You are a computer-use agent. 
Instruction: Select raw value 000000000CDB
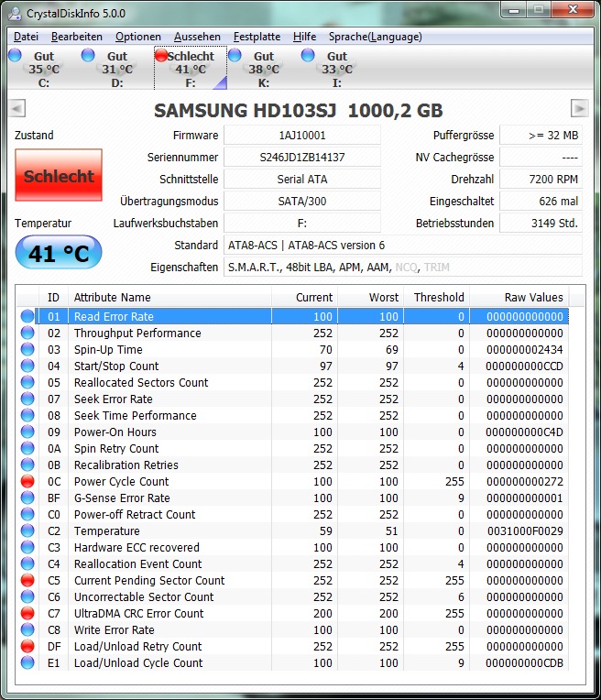pyautogui.click(x=525, y=663)
